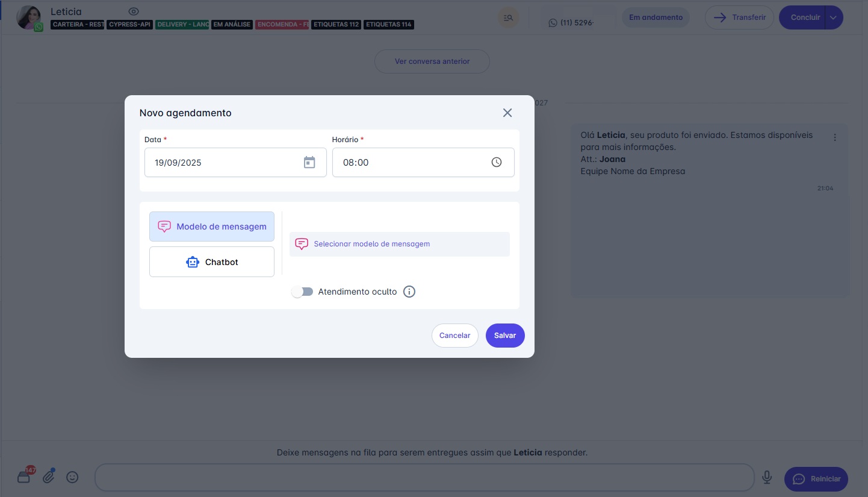The height and width of the screenshot is (497, 868).
Task: Select the Modelo de mensagem option
Action: (212, 227)
